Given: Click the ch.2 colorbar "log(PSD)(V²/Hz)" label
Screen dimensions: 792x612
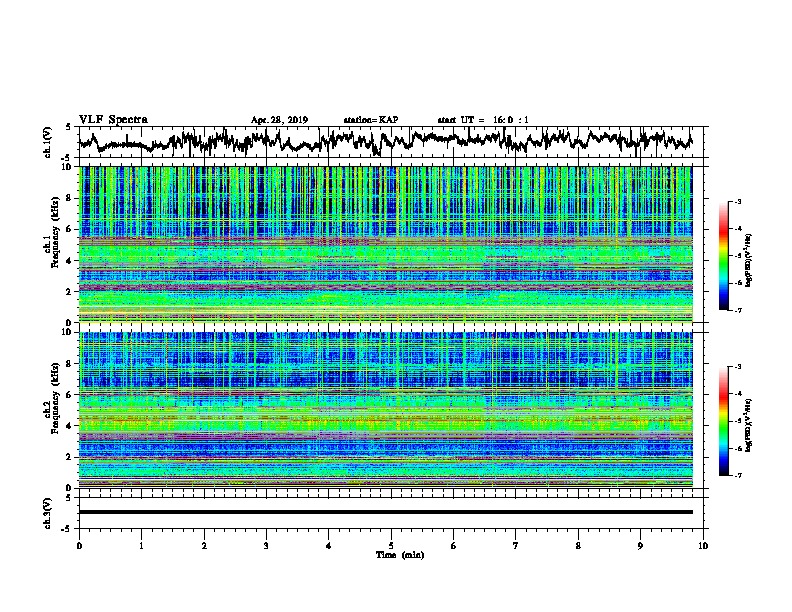Looking at the screenshot, I should 748,426.
